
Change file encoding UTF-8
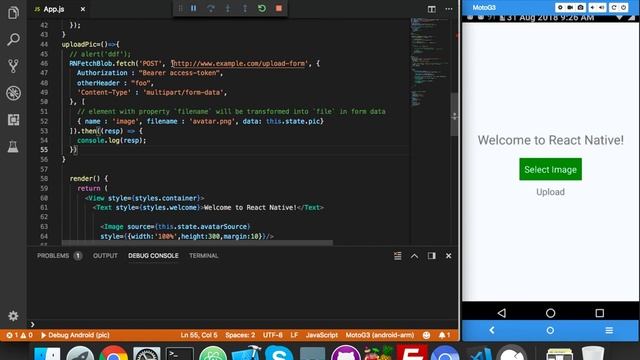tap(273, 335)
